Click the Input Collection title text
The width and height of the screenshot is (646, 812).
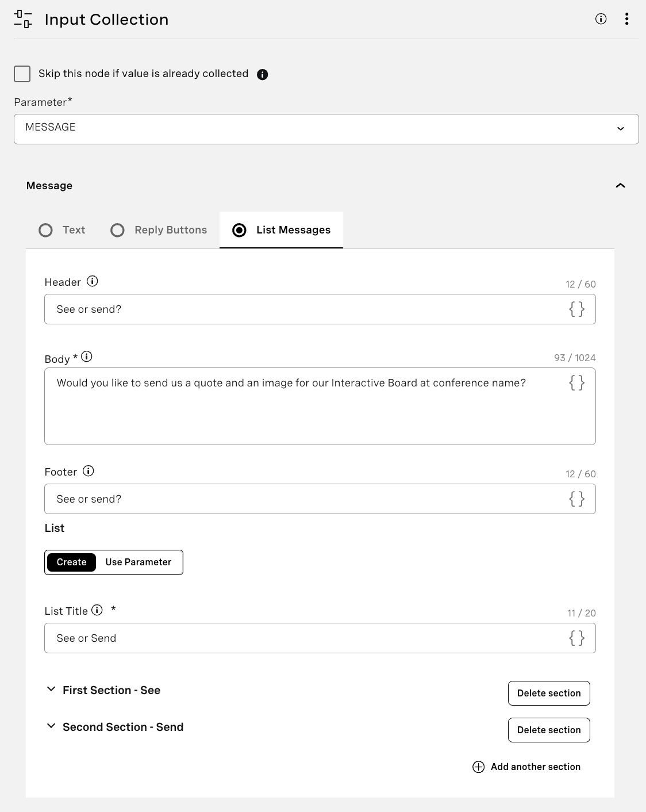[106, 20]
